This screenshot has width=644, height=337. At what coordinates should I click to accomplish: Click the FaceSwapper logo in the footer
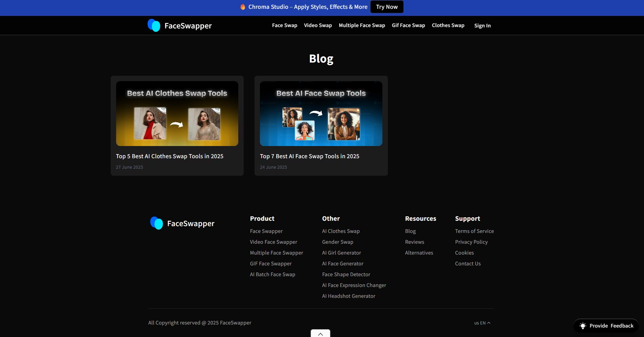click(182, 223)
